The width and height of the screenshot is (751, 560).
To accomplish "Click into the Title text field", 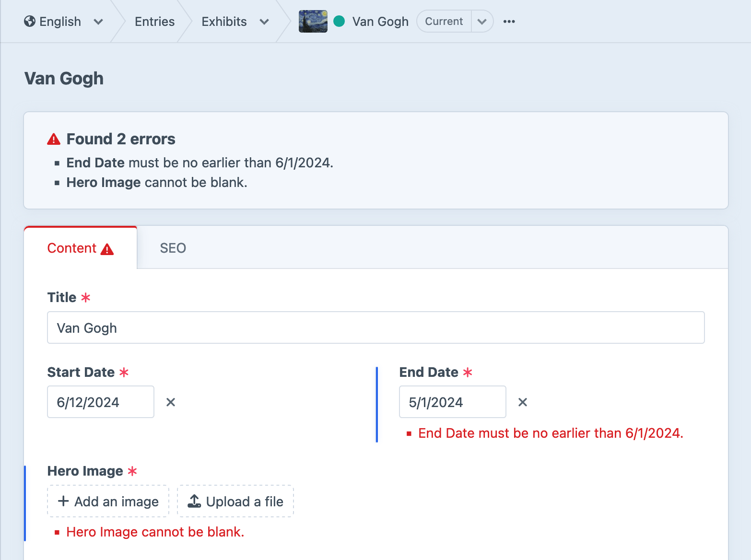I will pos(375,328).
